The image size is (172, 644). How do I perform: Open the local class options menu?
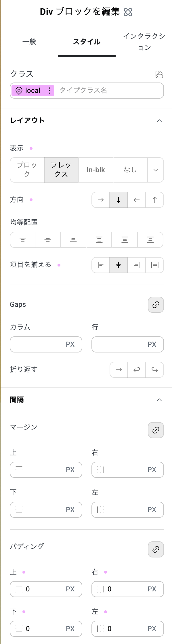point(49,91)
